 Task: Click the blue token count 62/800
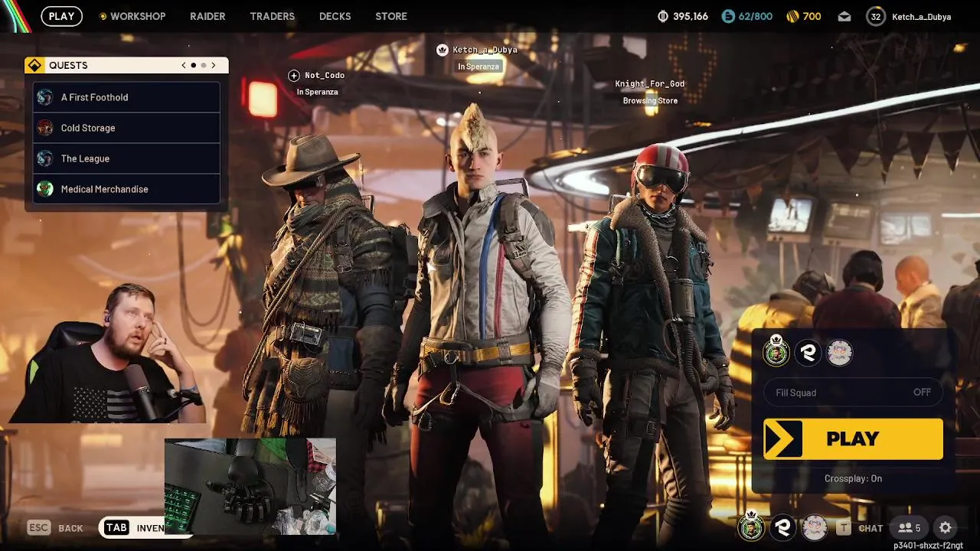tap(747, 16)
